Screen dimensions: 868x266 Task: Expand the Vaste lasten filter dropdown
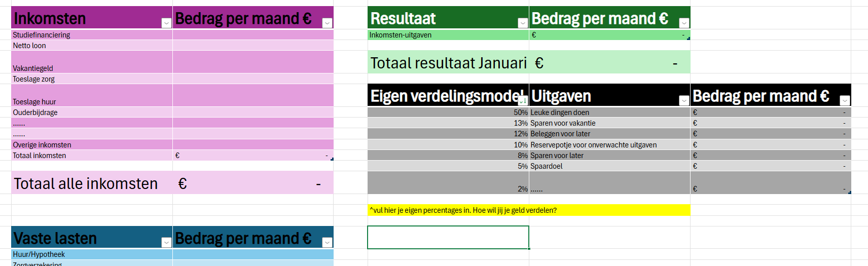(x=166, y=242)
